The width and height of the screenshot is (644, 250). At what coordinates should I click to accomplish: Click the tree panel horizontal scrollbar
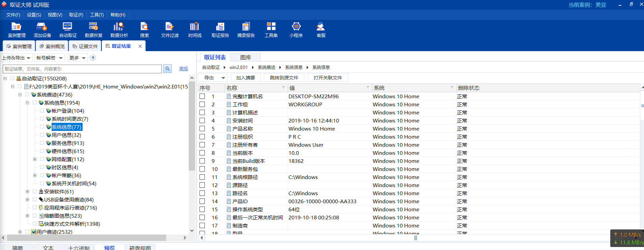pyautogui.click(x=86, y=238)
